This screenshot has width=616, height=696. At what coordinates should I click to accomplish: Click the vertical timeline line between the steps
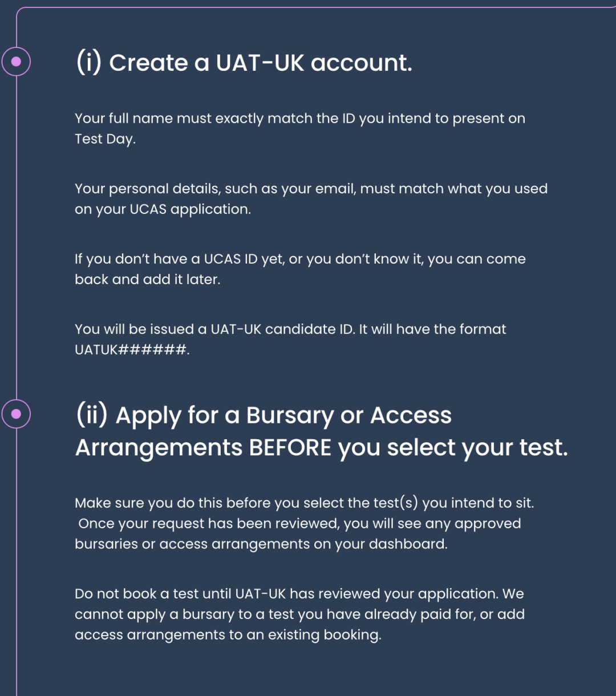[17, 238]
